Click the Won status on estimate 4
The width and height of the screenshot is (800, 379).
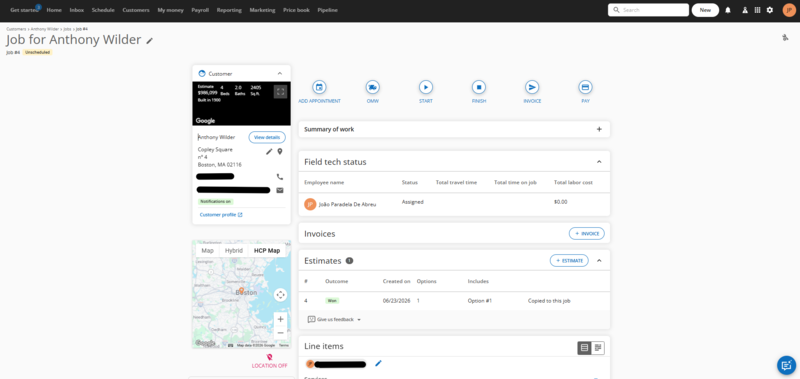(332, 301)
